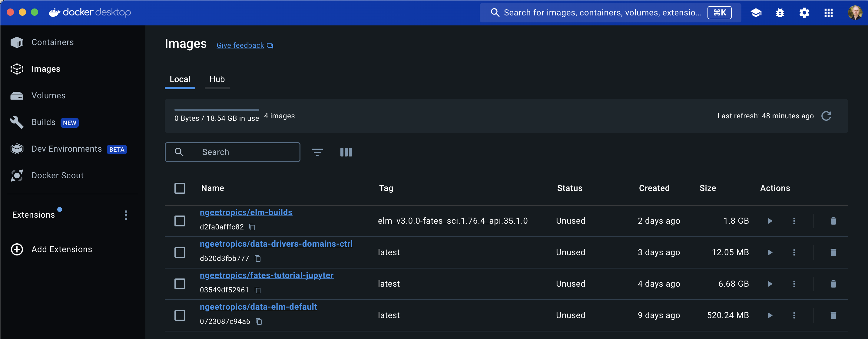Open more actions for data-drivers-domains-ctrl

pyautogui.click(x=794, y=252)
